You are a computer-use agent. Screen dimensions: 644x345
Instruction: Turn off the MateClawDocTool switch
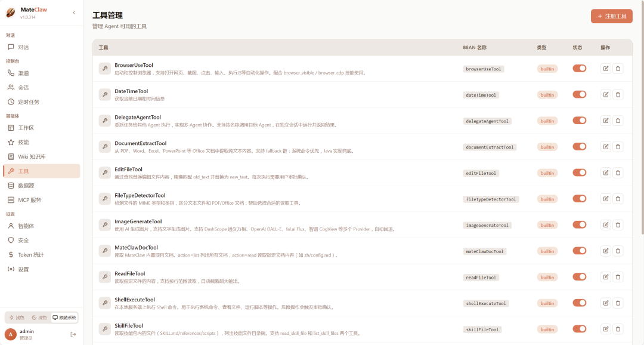(x=579, y=251)
